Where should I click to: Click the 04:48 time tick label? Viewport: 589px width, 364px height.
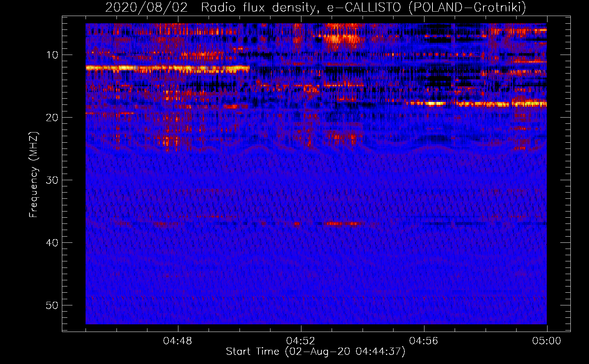[x=178, y=341]
